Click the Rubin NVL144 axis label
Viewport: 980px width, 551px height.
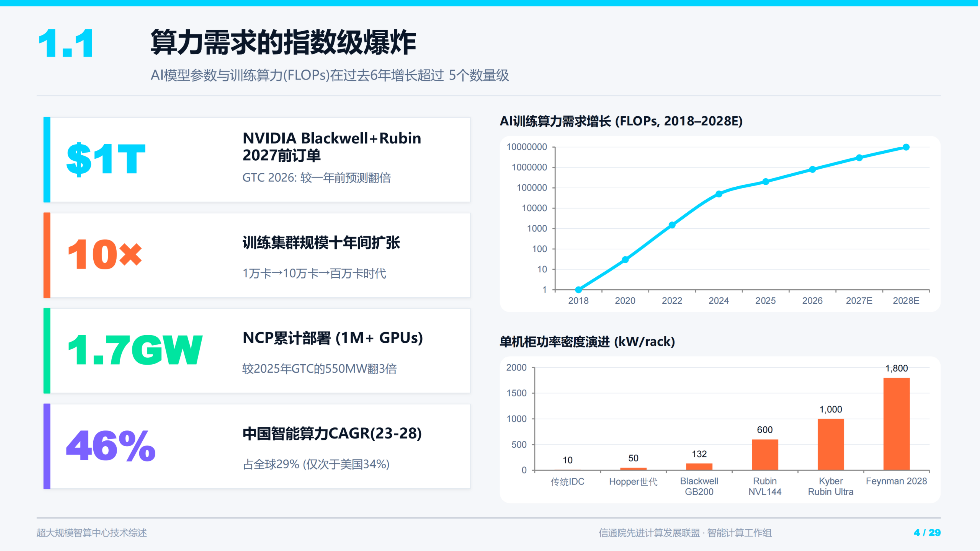pos(765,486)
